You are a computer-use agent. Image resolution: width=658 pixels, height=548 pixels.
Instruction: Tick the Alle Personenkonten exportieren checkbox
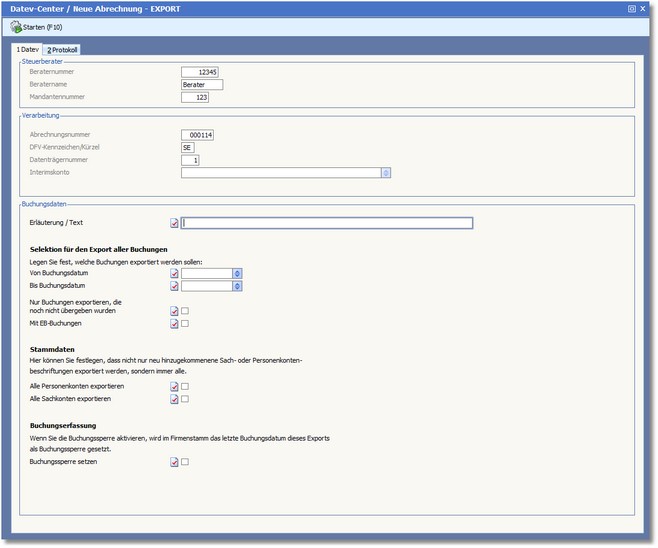(x=185, y=386)
